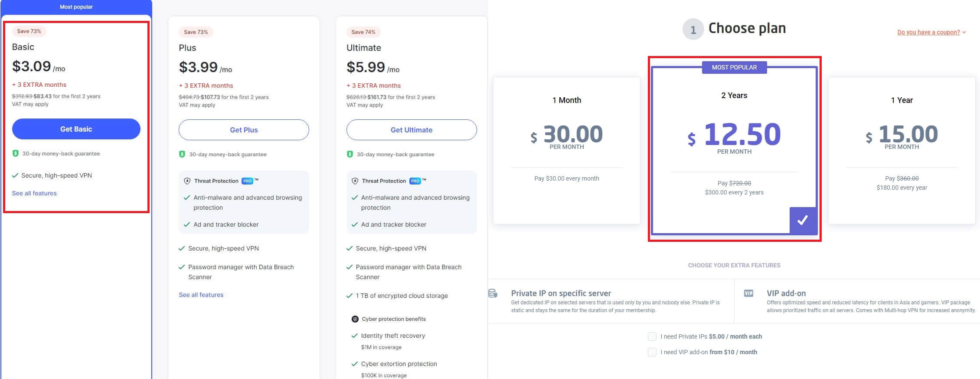Enable the Private IPs checkbox
The height and width of the screenshot is (379, 980).
(x=652, y=336)
